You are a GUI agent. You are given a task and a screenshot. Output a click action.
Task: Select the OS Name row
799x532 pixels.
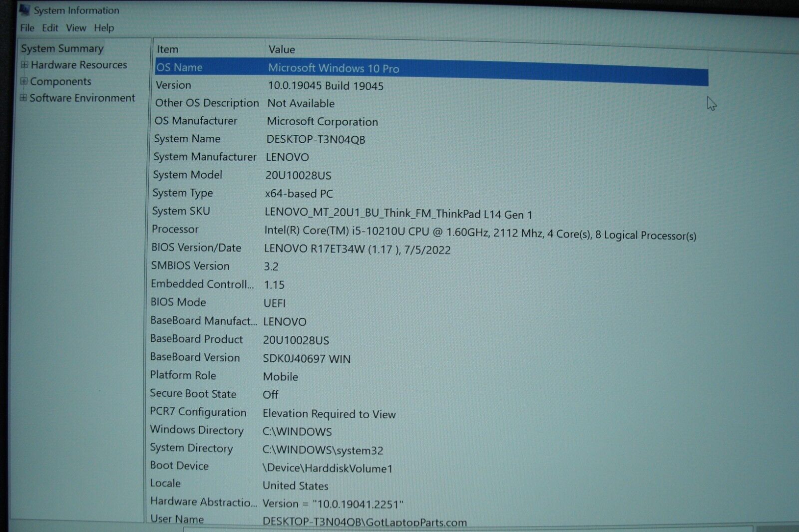pyautogui.click(x=180, y=67)
